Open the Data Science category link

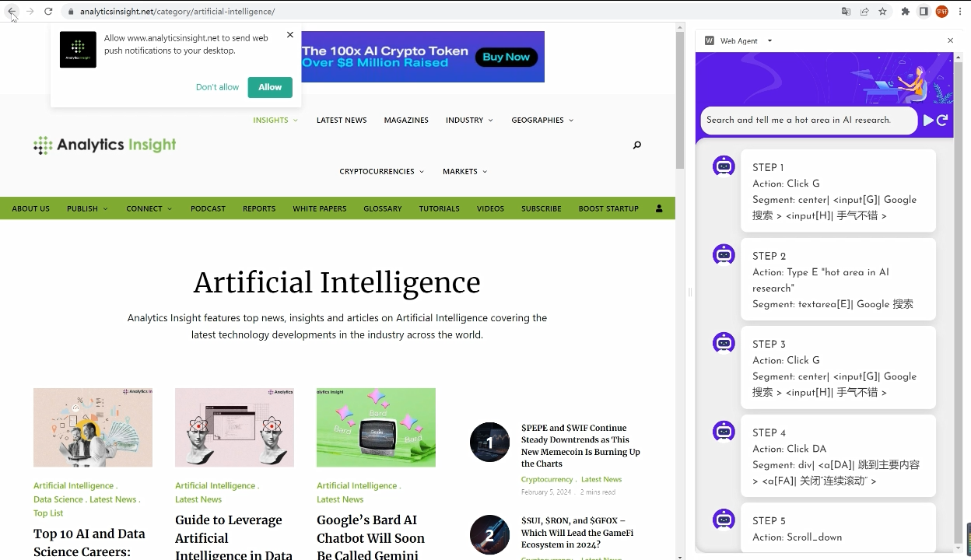pyautogui.click(x=58, y=499)
